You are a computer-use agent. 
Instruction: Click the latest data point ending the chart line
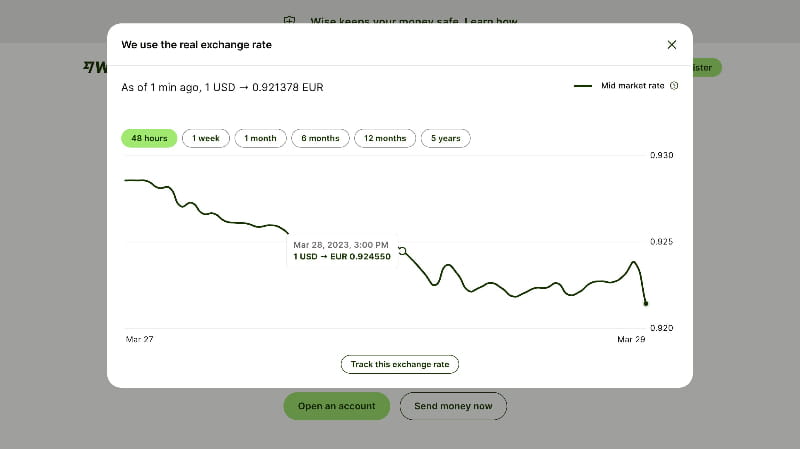point(646,303)
